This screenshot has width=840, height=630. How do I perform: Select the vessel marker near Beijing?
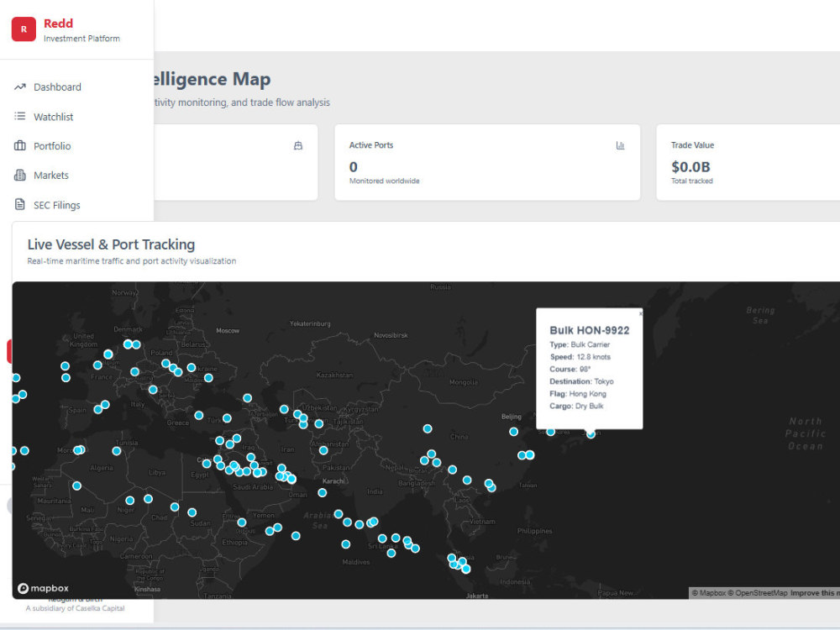coord(513,431)
